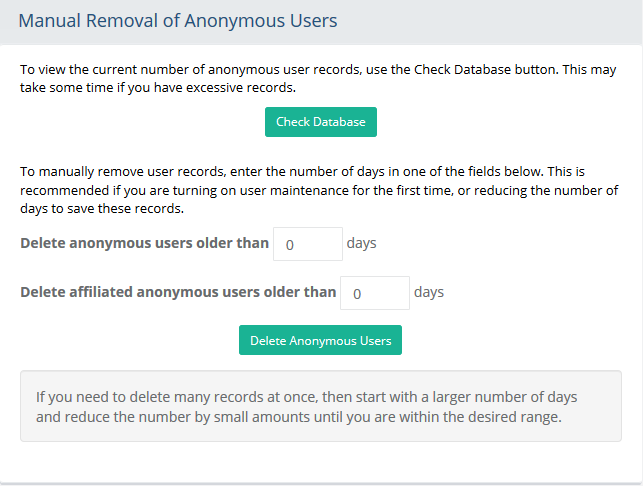Click the 'To view the current number' sentence

(x=200, y=70)
